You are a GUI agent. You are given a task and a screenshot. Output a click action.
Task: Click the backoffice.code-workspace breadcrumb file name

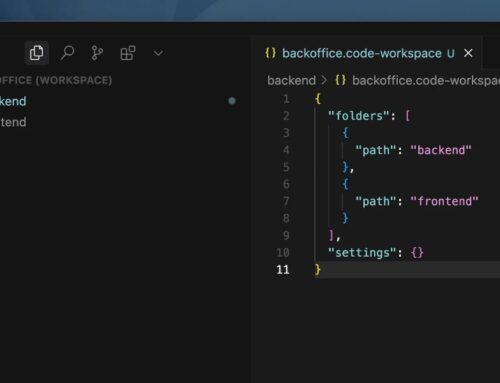click(x=426, y=80)
